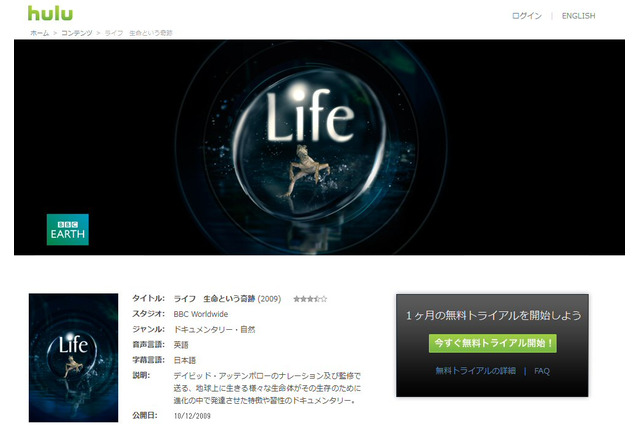Click the スタジオ: field label
640x426 pixels.
[149, 314]
